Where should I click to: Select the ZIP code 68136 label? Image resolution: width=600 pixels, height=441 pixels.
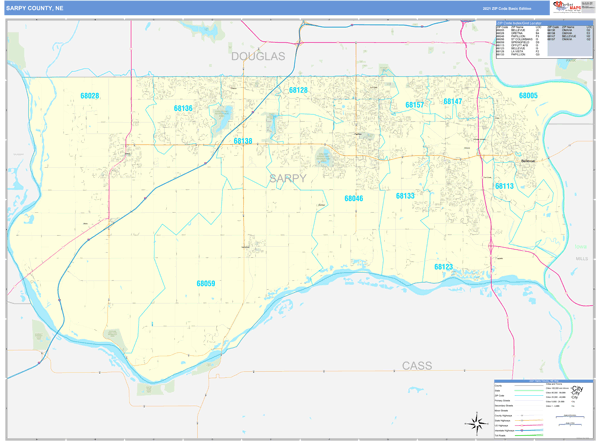coord(183,108)
